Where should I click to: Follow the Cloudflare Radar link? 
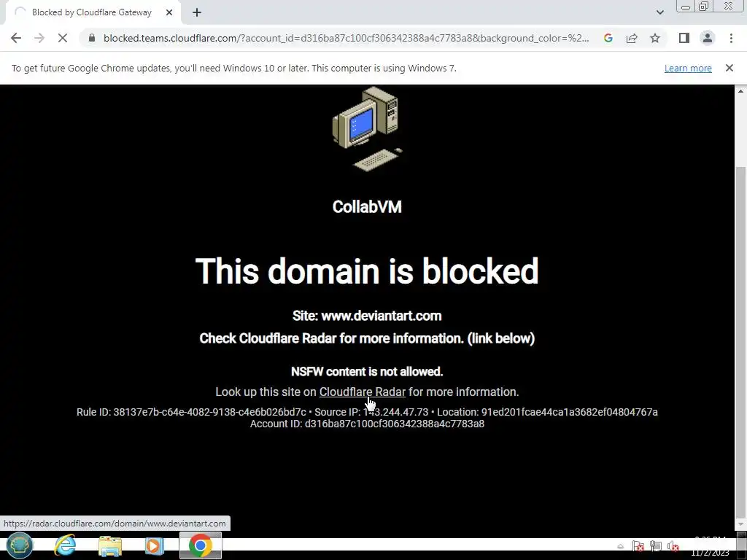pos(362,392)
